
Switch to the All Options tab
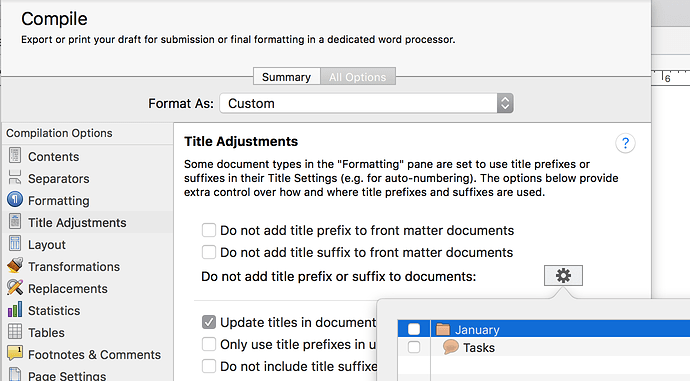coord(358,77)
